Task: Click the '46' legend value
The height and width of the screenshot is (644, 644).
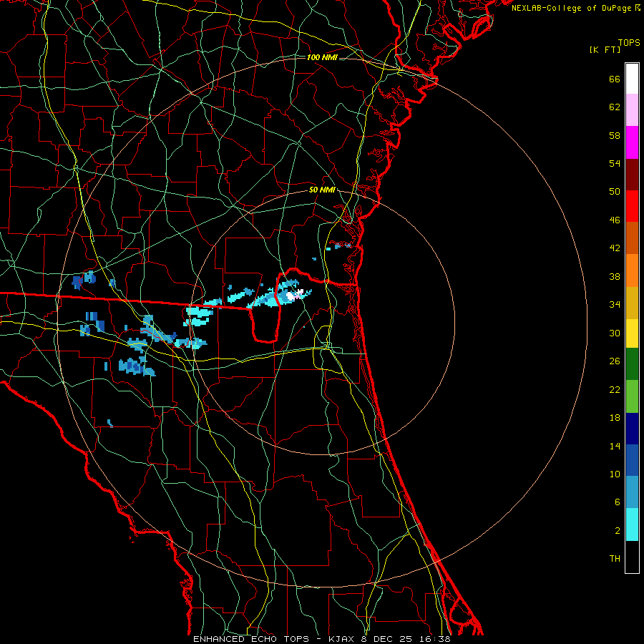Action: click(x=615, y=220)
